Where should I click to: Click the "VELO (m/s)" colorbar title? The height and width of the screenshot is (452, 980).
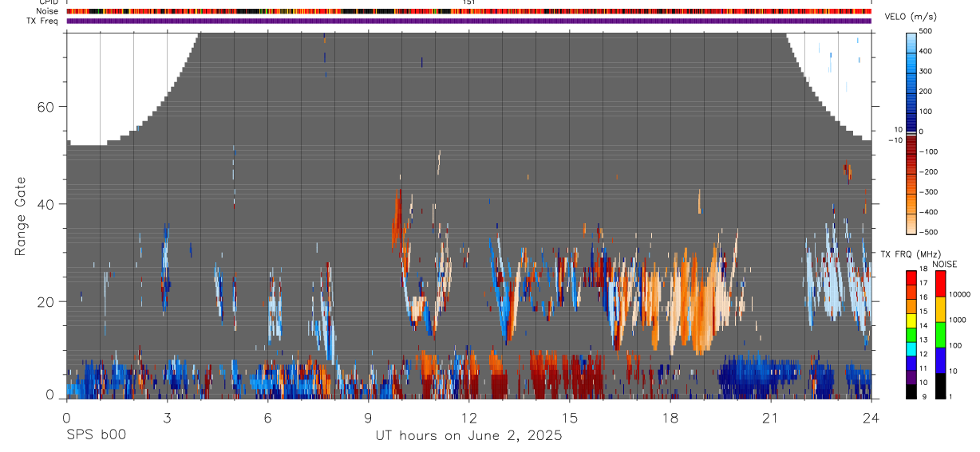(911, 17)
